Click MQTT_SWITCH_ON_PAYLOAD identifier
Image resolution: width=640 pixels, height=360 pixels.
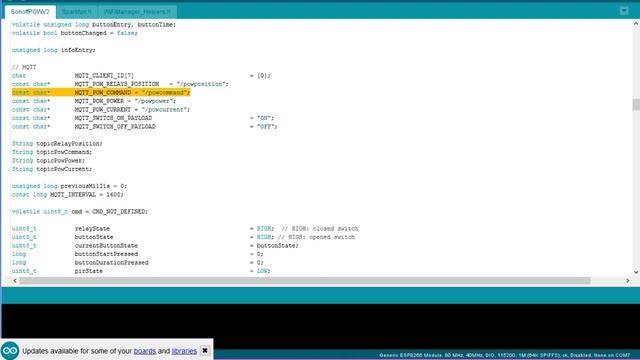click(x=113, y=118)
